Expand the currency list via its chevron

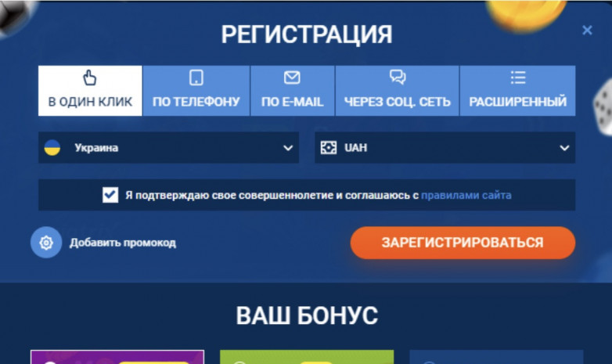point(564,148)
